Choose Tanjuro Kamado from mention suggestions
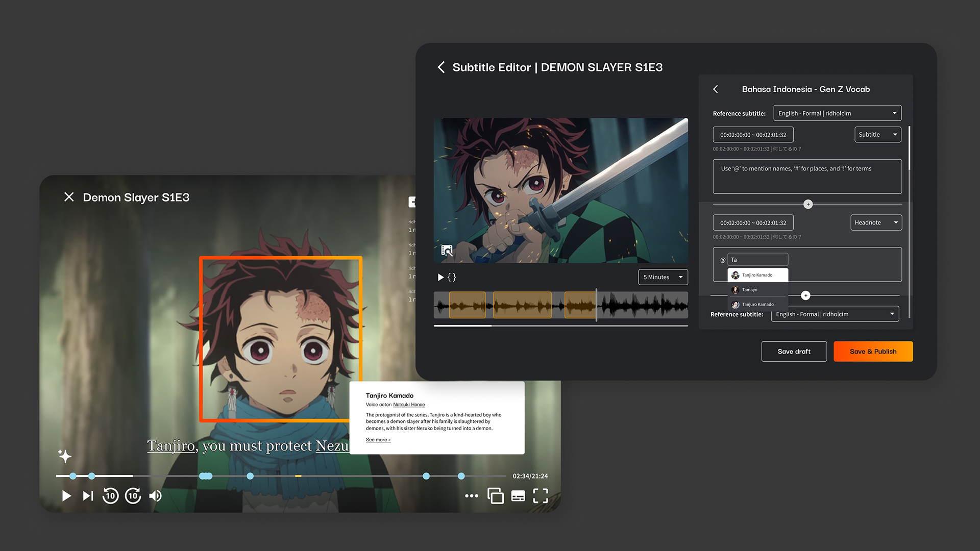This screenshot has width=980, height=551. pos(757,304)
